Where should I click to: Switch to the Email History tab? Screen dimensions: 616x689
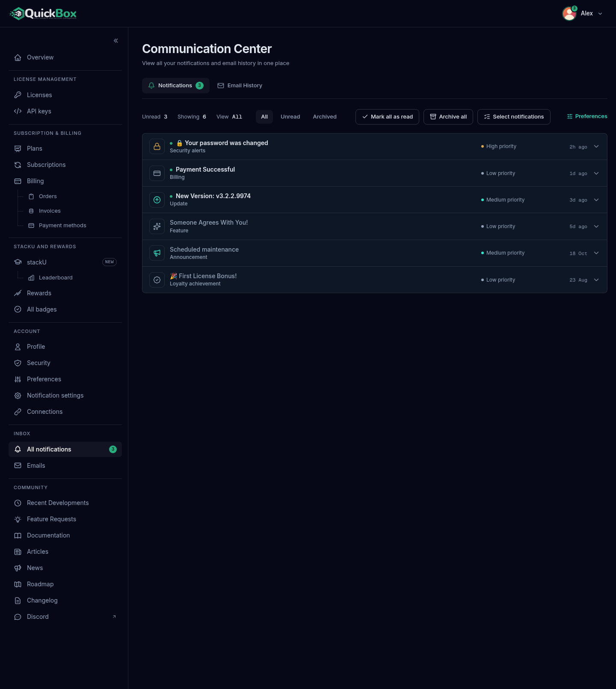240,86
